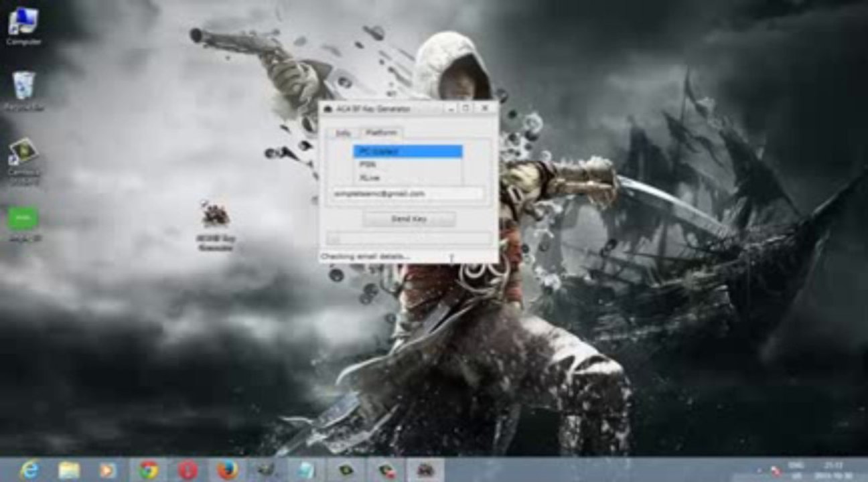The width and height of the screenshot is (868, 482).
Task: Open the taskbar app right of Firefox
Action: pyautogui.click(x=267, y=470)
